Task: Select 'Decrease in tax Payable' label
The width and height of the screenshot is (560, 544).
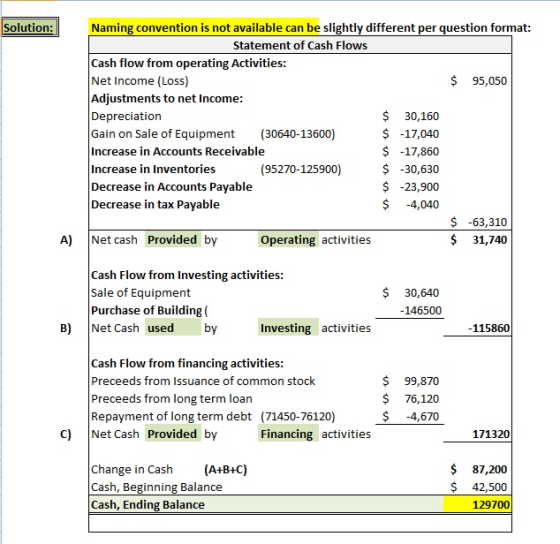Action: (155, 204)
